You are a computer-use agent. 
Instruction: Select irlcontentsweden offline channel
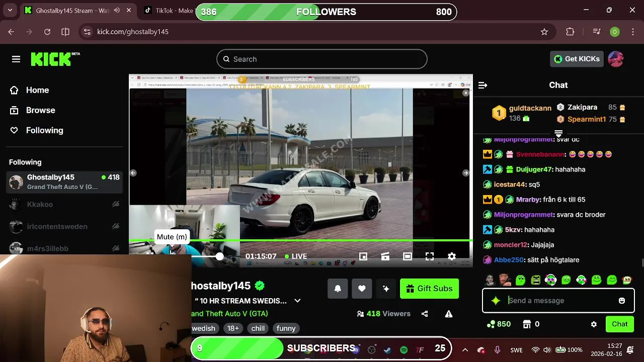click(64, 226)
